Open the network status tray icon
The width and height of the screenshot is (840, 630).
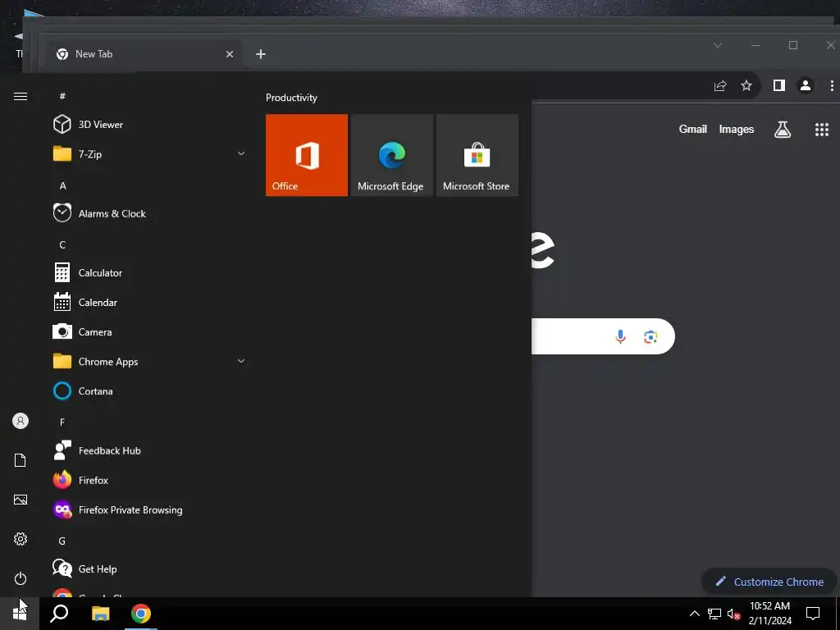pos(714,614)
